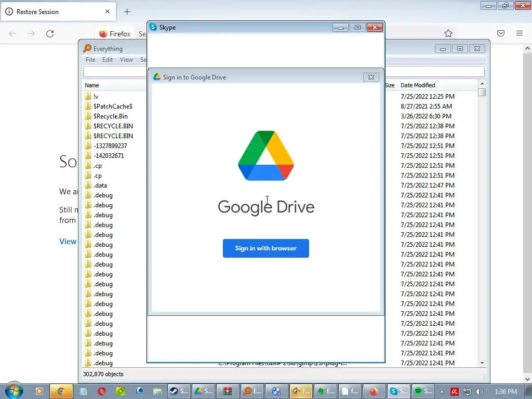Click the date 7/25/2022 12:47 PM
The image size is (532, 399).
pyautogui.click(x=428, y=185)
